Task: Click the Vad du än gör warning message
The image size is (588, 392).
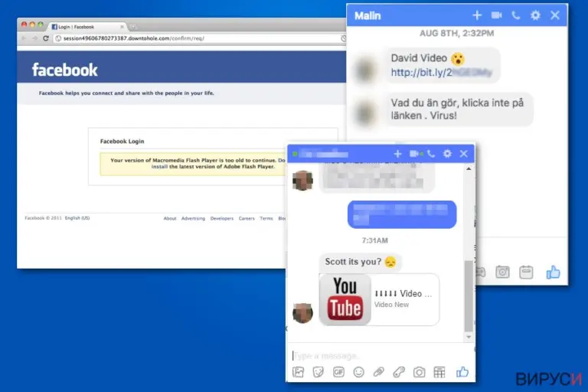Action: [x=459, y=109]
